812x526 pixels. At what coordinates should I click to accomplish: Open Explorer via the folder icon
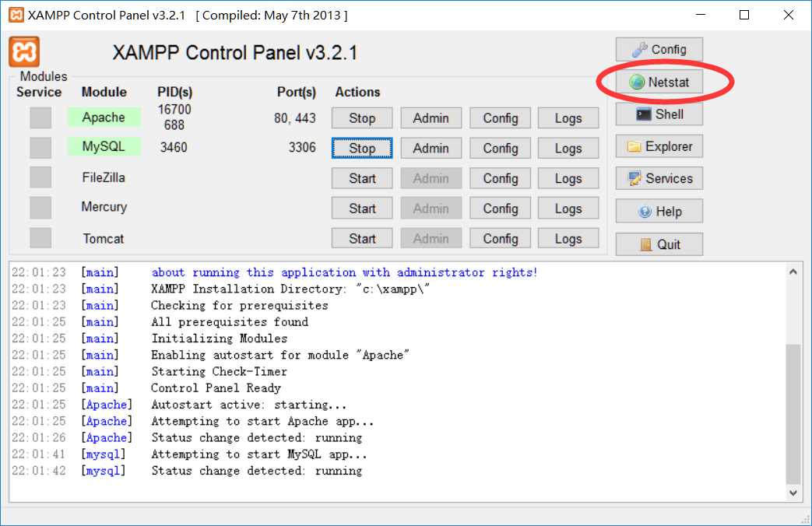coord(659,146)
